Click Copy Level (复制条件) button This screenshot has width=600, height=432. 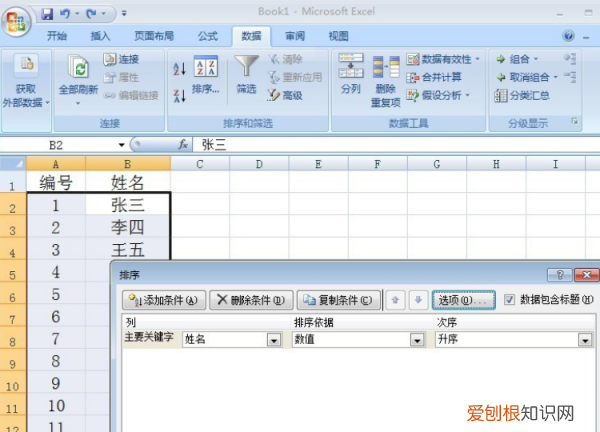pyautogui.click(x=339, y=300)
